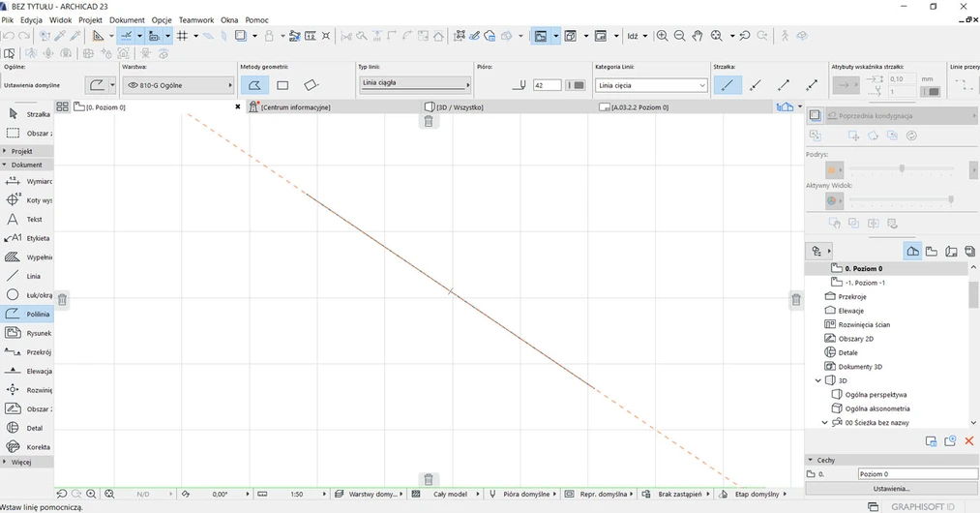The image size is (980, 513).
Task: Select the Detal tool
Action: pyautogui.click(x=27, y=428)
